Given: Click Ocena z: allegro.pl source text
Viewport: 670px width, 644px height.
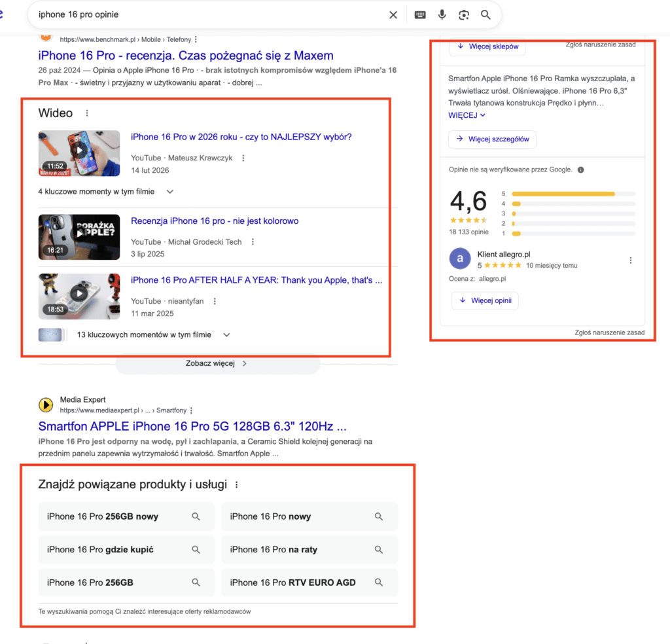Looking at the screenshot, I should tap(477, 279).
